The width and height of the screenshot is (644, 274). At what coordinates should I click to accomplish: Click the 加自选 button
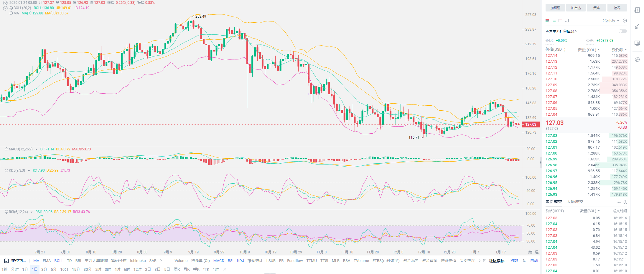coord(576,8)
